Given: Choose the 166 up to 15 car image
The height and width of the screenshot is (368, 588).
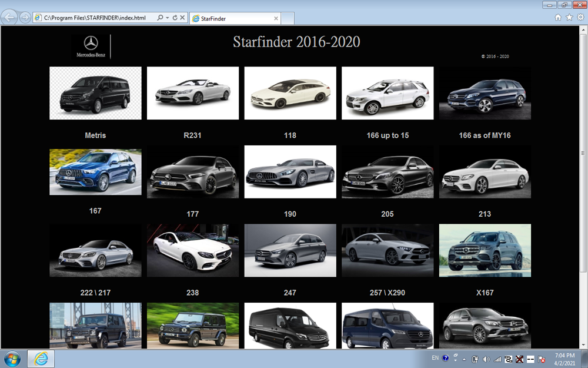Looking at the screenshot, I should [x=387, y=93].
